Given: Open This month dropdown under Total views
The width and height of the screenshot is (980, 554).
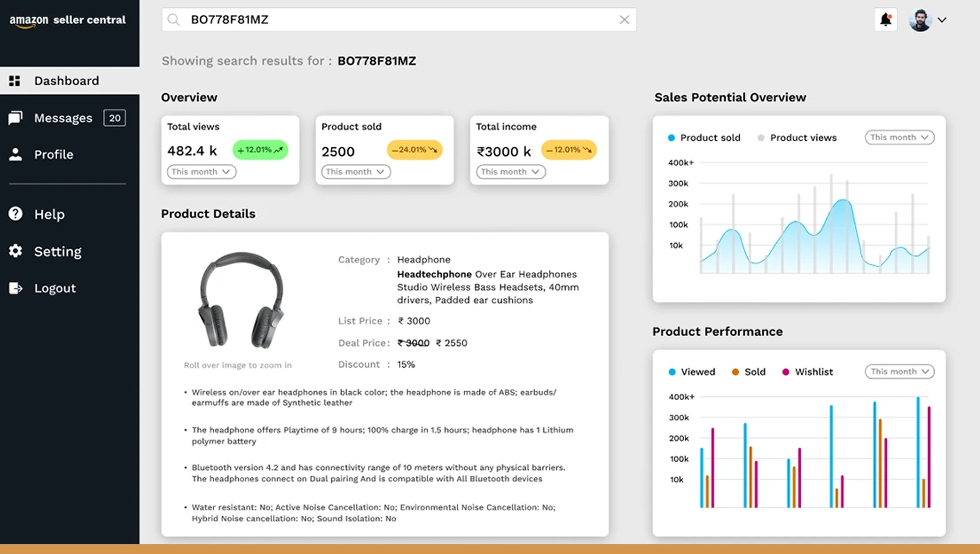Looking at the screenshot, I should (x=201, y=171).
